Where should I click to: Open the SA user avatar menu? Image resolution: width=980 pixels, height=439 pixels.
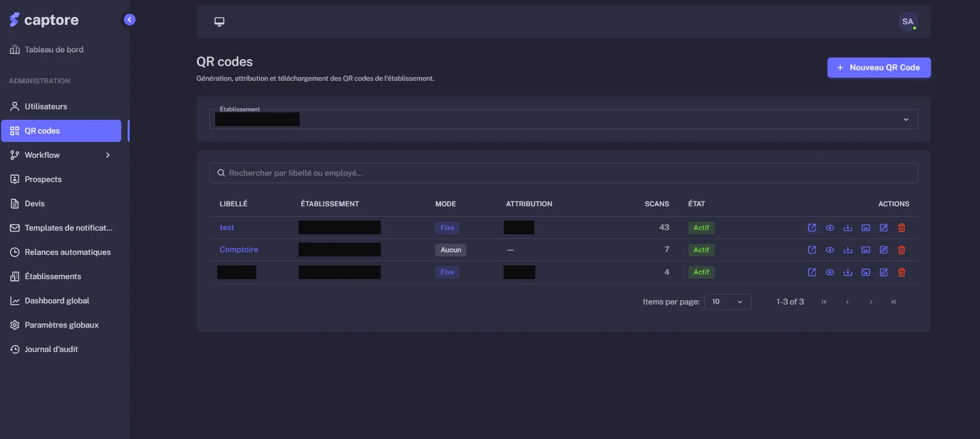pos(908,22)
